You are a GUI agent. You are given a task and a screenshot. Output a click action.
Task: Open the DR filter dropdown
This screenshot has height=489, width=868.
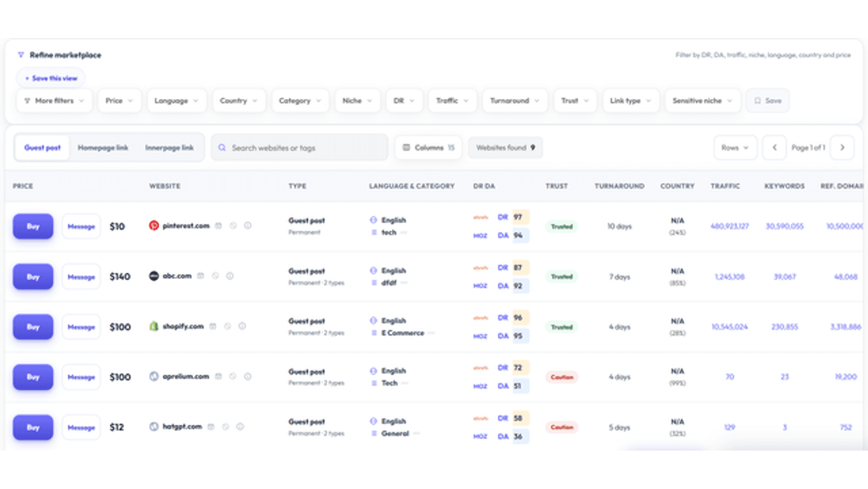[404, 101]
